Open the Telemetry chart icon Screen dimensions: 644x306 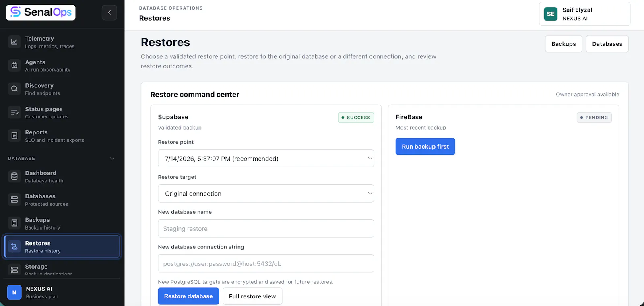tap(14, 42)
